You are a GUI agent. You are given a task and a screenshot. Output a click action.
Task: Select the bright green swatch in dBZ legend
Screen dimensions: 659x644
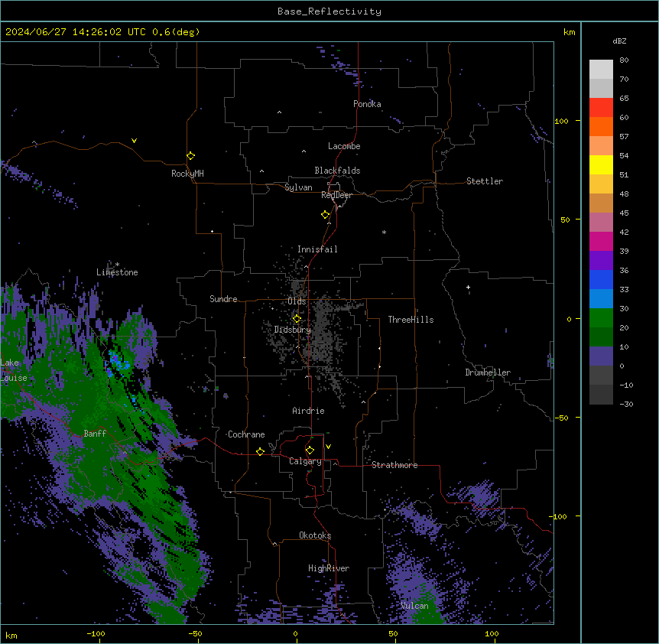click(x=601, y=318)
